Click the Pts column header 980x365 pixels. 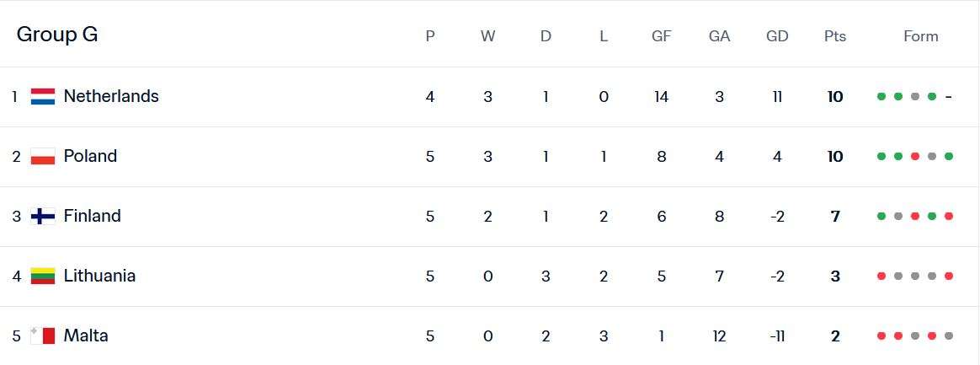(x=835, y=36)
